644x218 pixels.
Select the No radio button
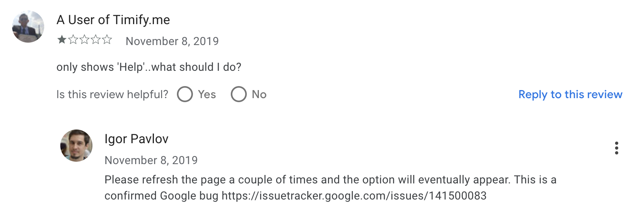click(x=238, y=95)
